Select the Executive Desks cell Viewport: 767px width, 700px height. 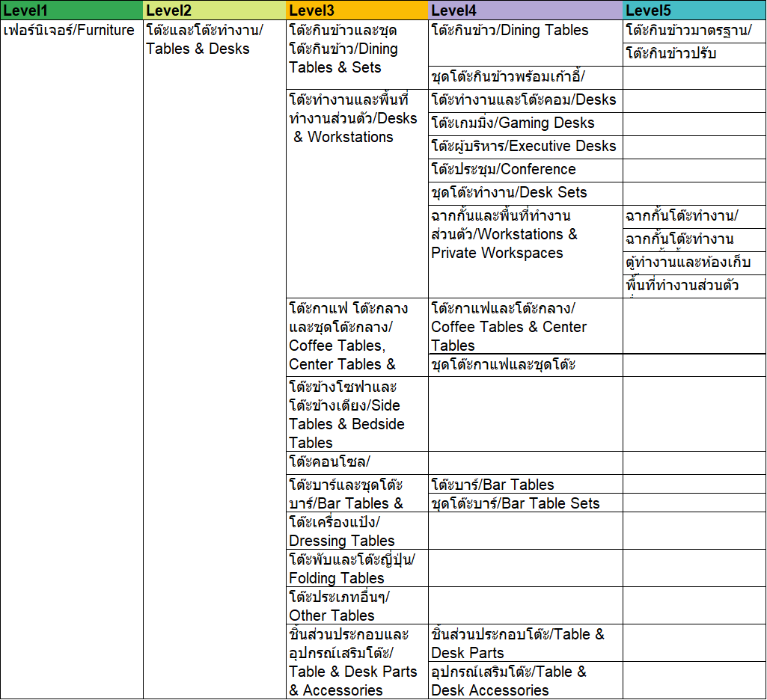pyautogui.click(x=525, y=147)
